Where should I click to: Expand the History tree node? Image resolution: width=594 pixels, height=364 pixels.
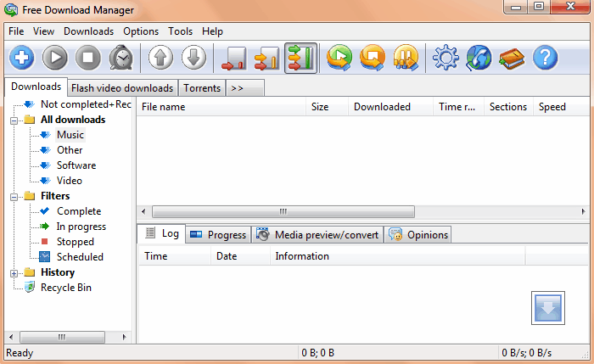(14, 273)
